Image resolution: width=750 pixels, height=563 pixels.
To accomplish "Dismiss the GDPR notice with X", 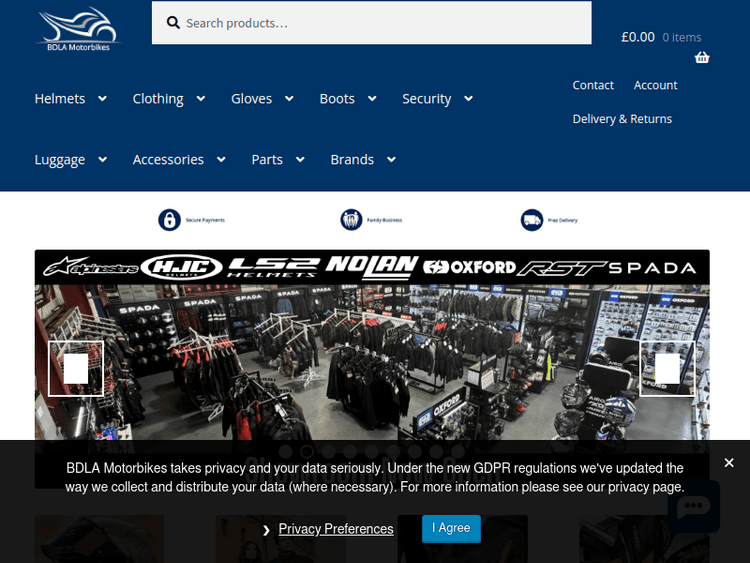I will [728, 463].
